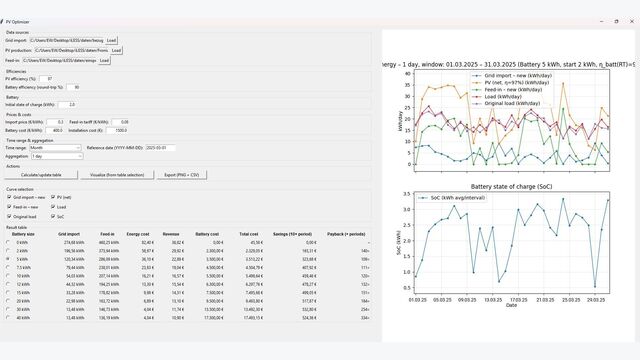Click the Energy cost column header
Image resolution: width=640 pixels, height=360 pixels.
pyautogui.click(x=138, y=234)
